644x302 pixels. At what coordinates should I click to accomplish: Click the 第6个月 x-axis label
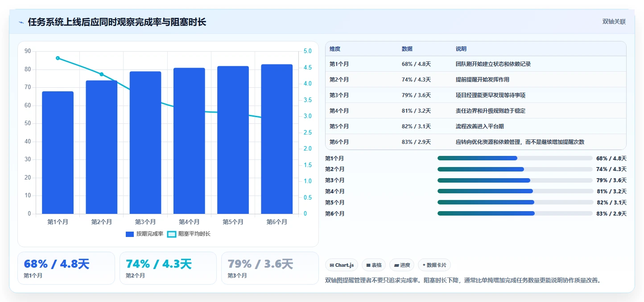[277, 222]
